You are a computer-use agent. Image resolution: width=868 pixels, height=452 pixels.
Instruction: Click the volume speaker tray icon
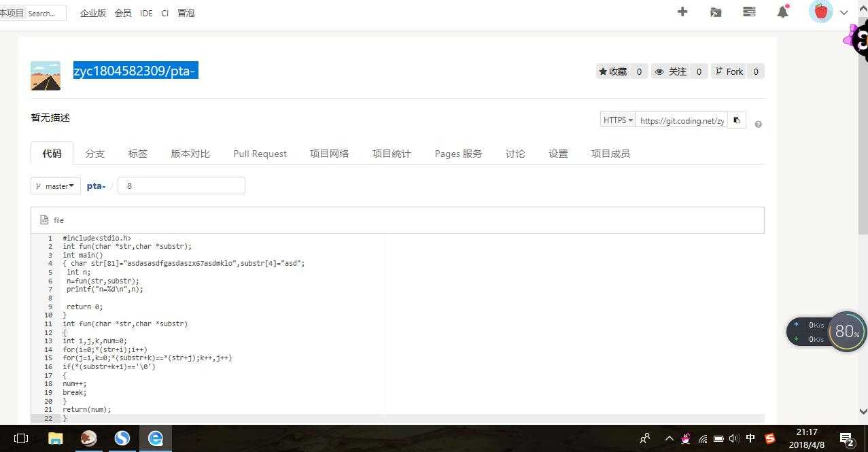[734, 438]
